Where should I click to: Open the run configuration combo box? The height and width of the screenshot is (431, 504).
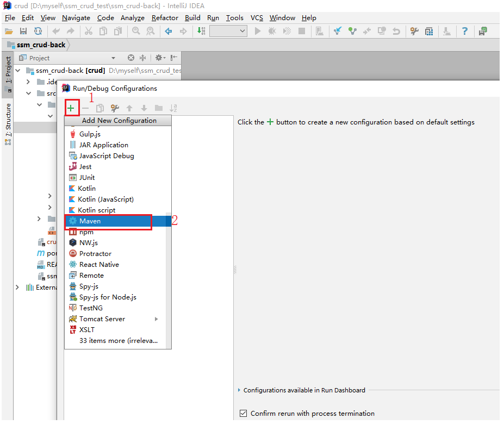click(228, 31)
